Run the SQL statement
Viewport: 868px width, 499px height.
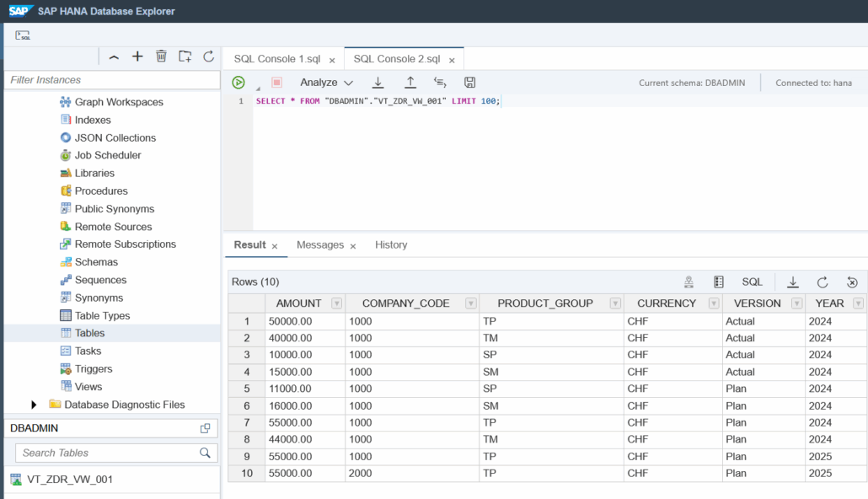pos(238,83)
